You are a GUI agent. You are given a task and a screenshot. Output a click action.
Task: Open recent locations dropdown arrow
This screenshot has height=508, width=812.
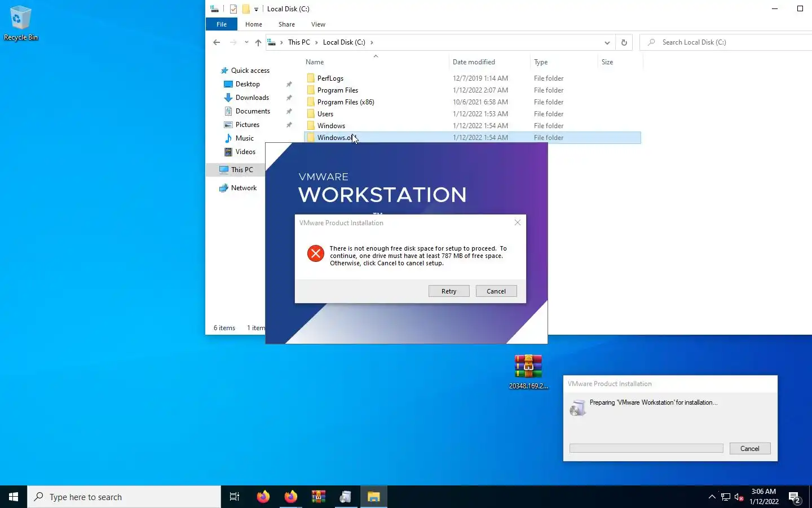point(246,42)
